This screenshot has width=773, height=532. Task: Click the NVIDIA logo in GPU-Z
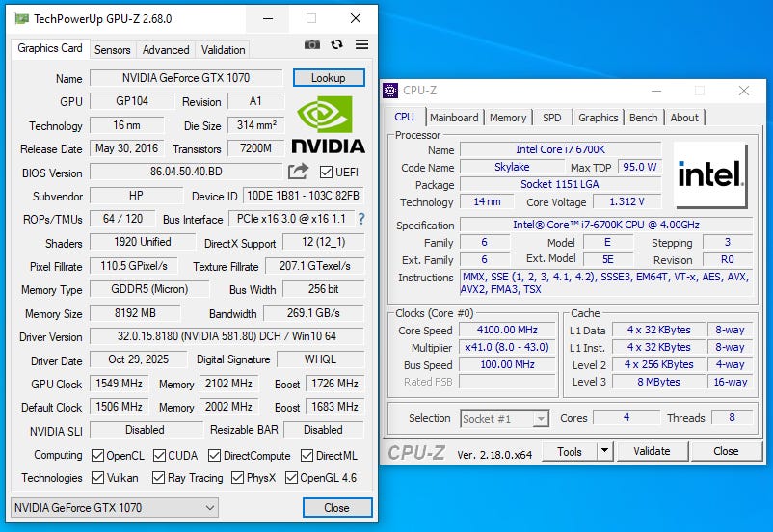(328, 124)
